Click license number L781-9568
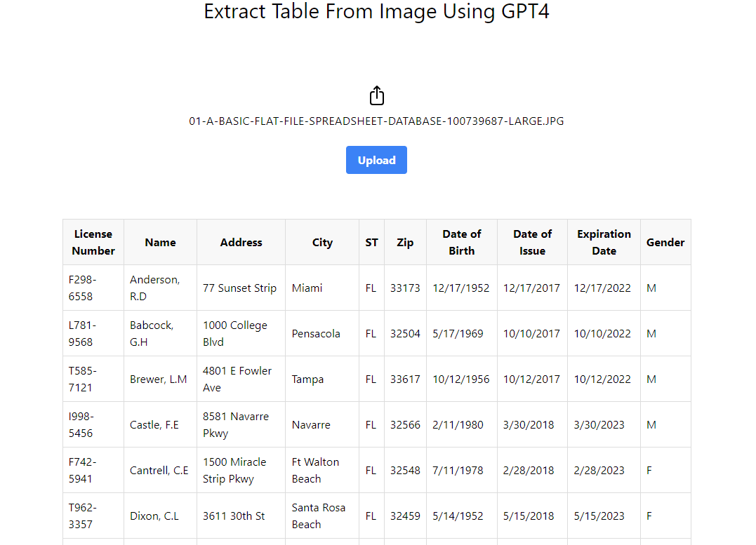The image size is (756, 545). coord(83,333)
